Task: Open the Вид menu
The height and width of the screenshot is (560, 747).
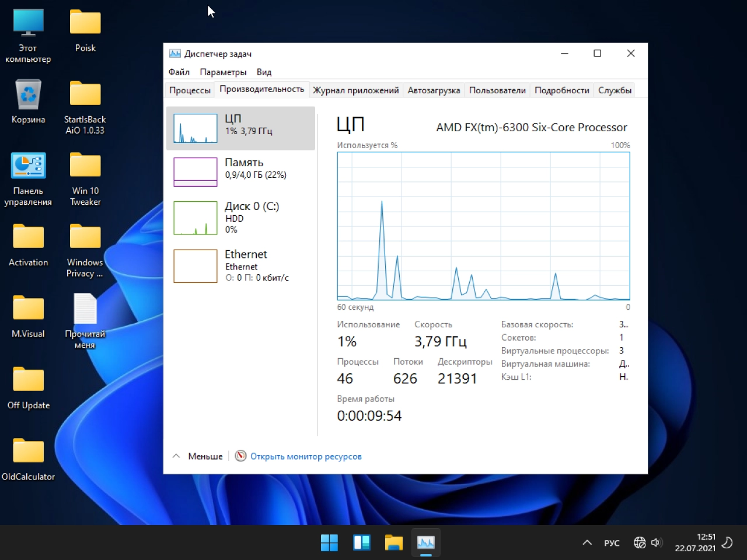Action: [x=264, y=72]
